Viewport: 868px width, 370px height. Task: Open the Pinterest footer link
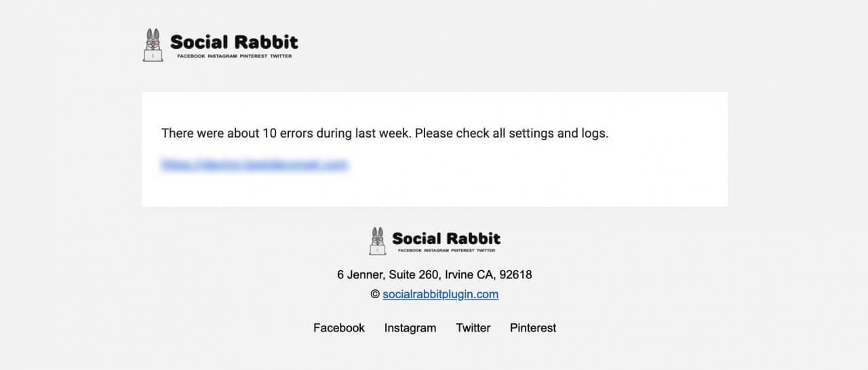coord(533,328)
